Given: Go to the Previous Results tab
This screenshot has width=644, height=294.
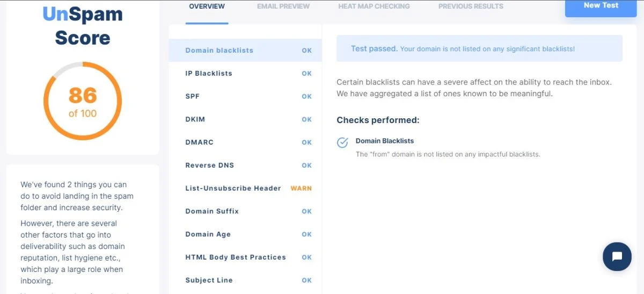Looking at the screenshot, I should (x=471, y=6).
